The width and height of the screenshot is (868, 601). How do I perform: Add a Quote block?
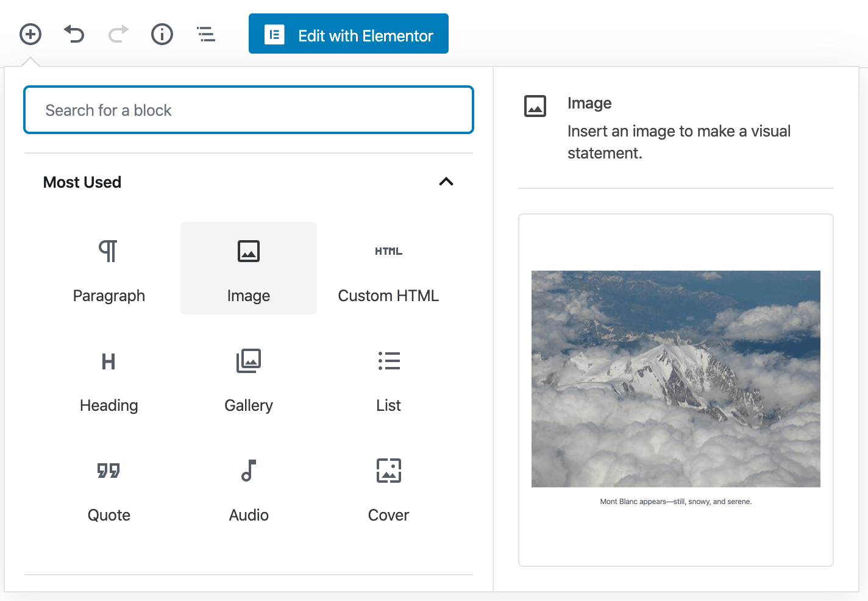(109, 488)
